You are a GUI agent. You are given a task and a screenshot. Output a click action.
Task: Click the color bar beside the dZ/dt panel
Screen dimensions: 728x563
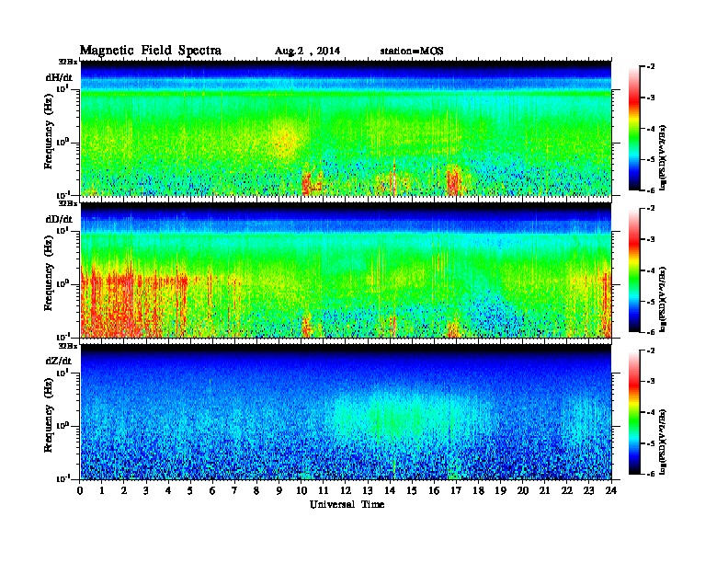(634, 412)
